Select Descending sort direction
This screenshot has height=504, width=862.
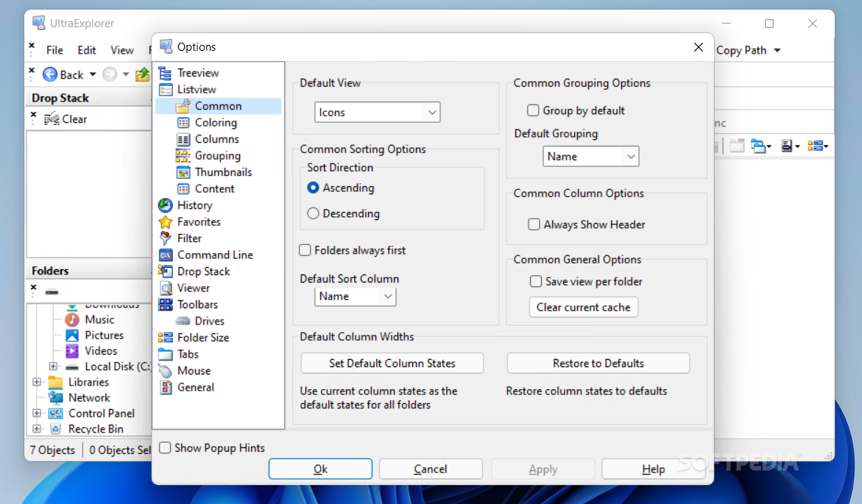313,213
